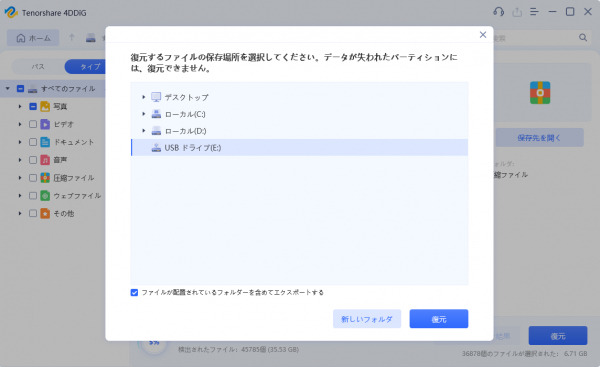This screenshot has width=600, height=367.
Task: Click the search magnifier icon
Action: (583, 38)
